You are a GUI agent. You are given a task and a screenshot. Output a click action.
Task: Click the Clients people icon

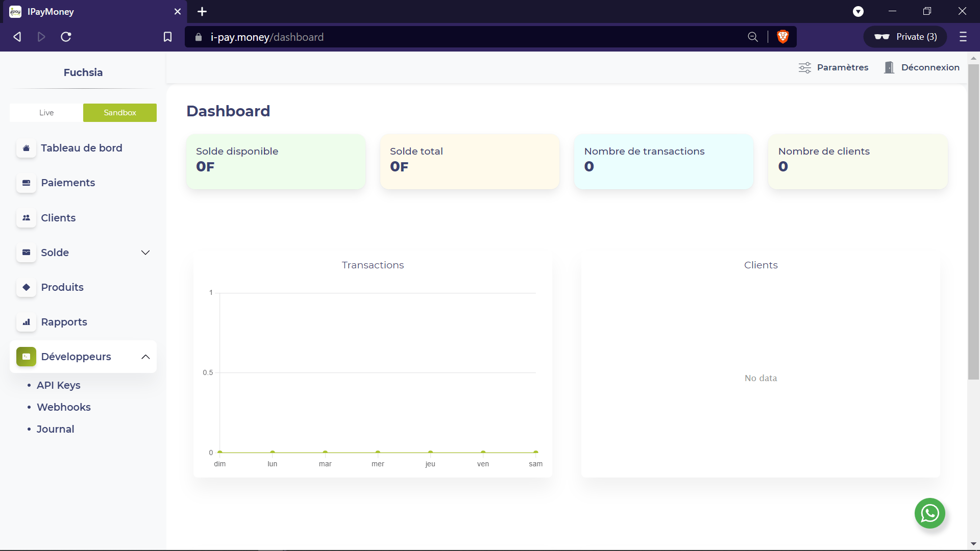pyautogui.click(x=26, y=218)
